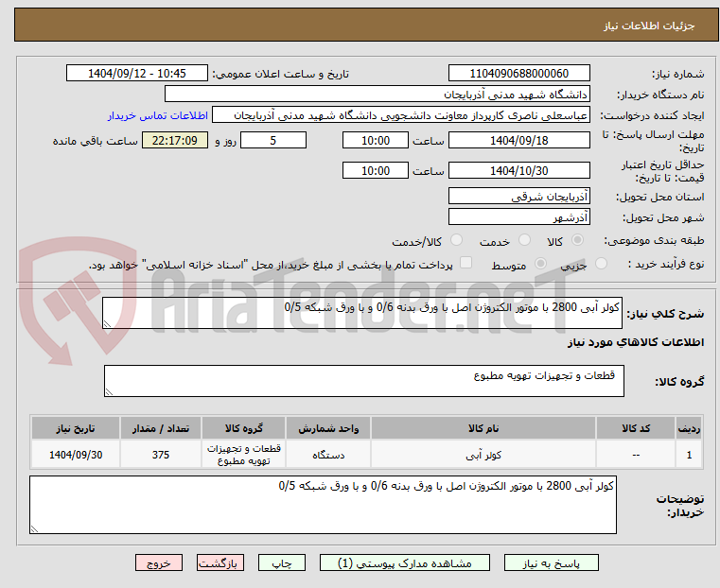
Task: Click the قطعات و تجهیزات تهویه مطبوع table cell
Action: tap(244, 455)
